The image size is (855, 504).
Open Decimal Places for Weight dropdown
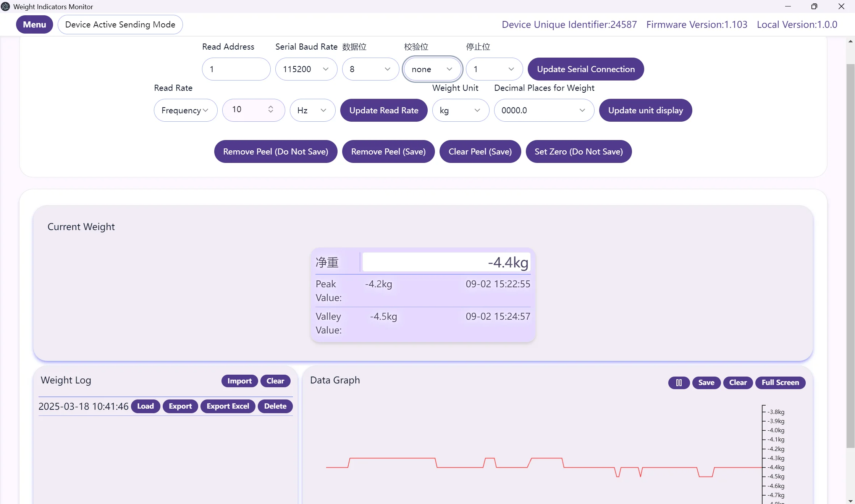point(543,110)
